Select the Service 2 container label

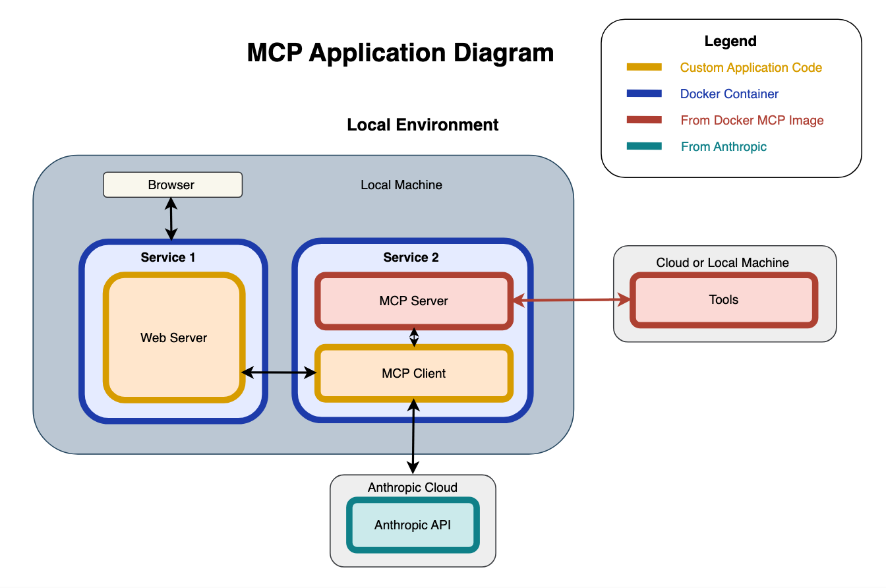coord(411,257)
